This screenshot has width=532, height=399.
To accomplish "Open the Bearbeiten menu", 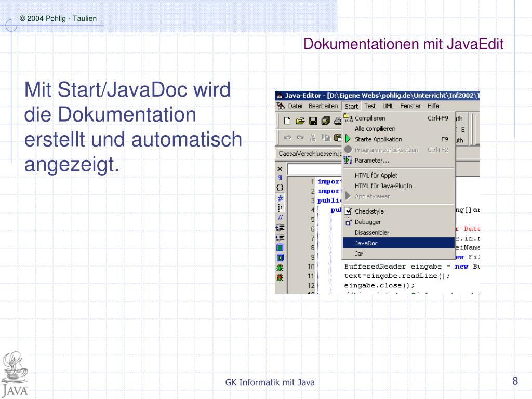I will pos(323,106).
